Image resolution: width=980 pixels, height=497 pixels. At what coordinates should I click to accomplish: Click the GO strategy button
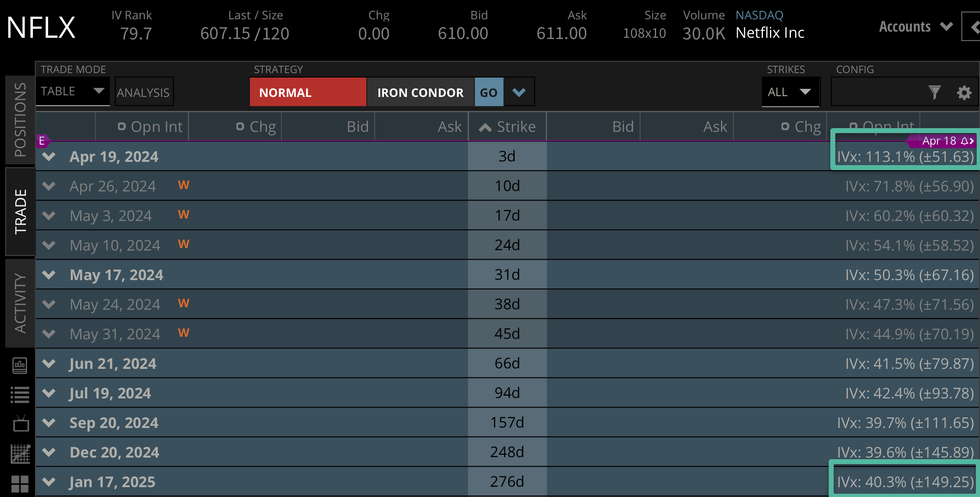click(x=489, y=92)
